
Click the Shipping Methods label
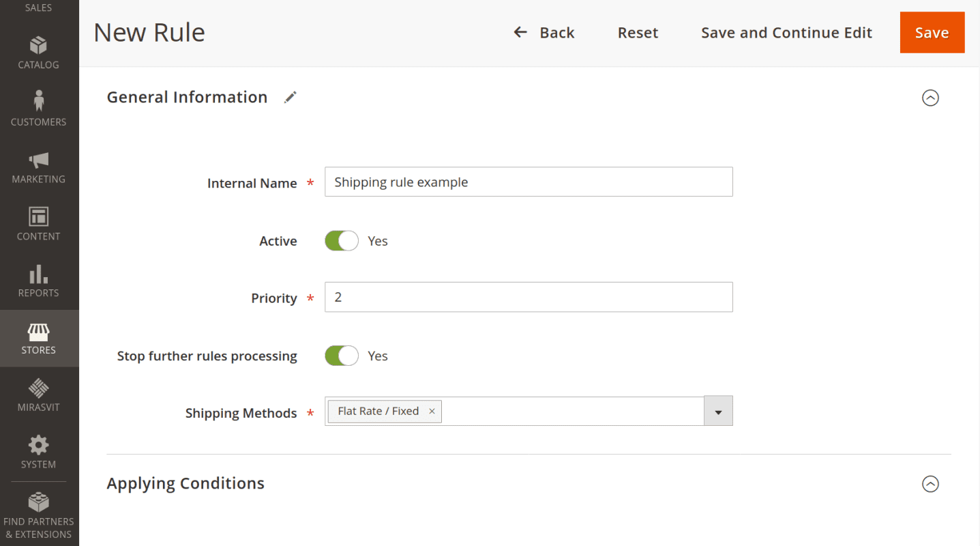pyautogui.click(x=241, y=413)
